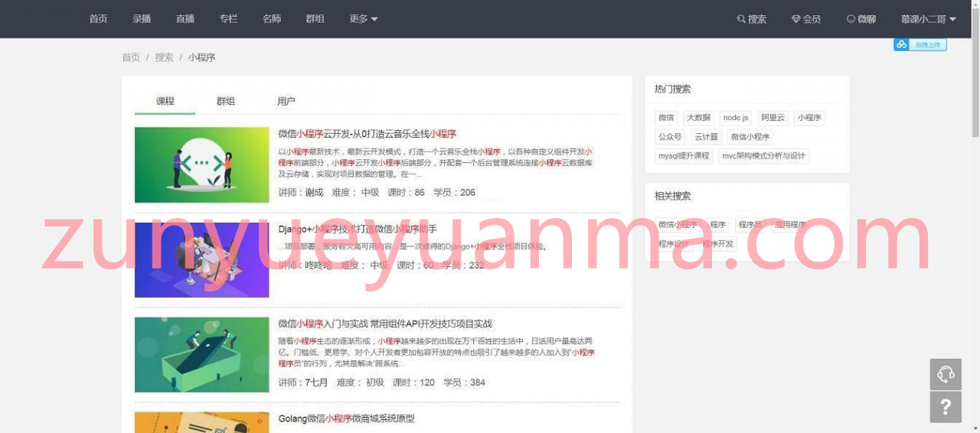Viewport: 980px width, 433px height.
Task: Click the question mark help button
Action: 946,407
